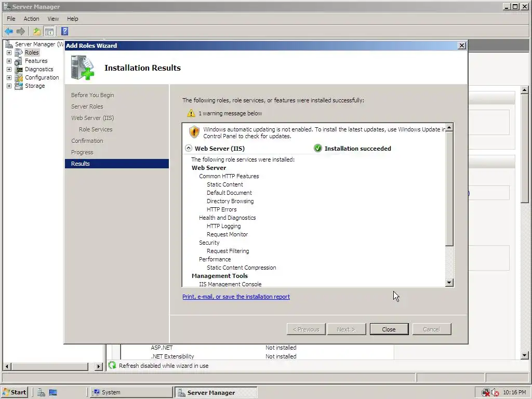Open the Print, e-mail, or save report link

pyautogui.click(x=236, y=297)
